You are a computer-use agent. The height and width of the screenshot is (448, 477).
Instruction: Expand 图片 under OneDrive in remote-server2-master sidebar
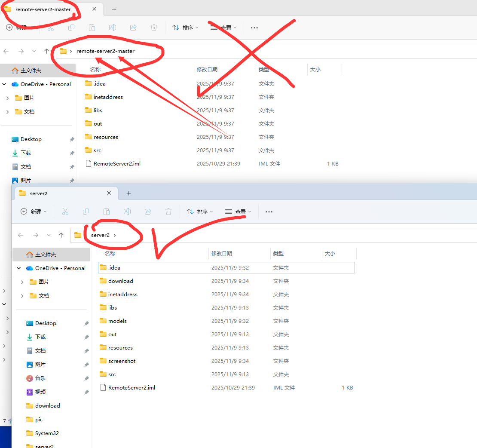[7, 98]
